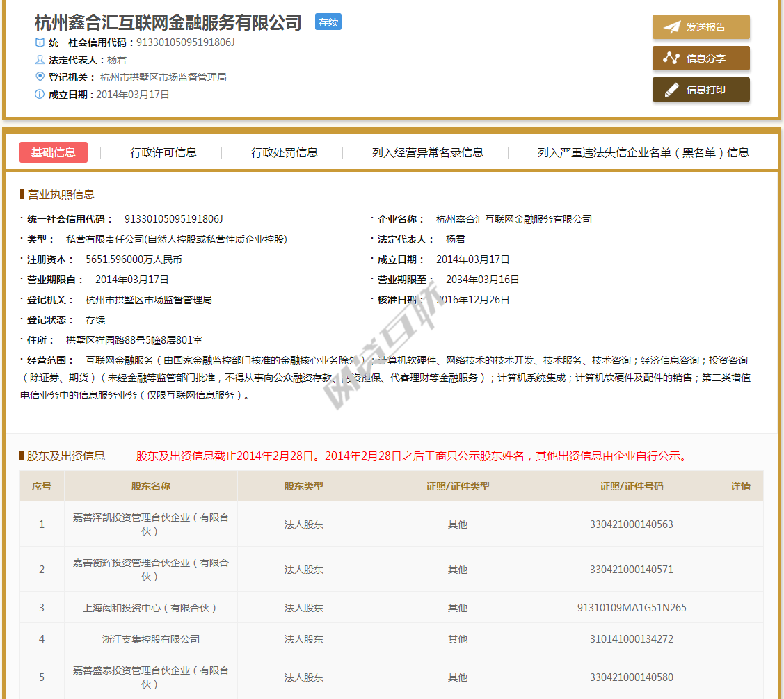Click the credit code icon beside 统一社会信用代码
784x699 pixels.
click(x=40, y=42)
